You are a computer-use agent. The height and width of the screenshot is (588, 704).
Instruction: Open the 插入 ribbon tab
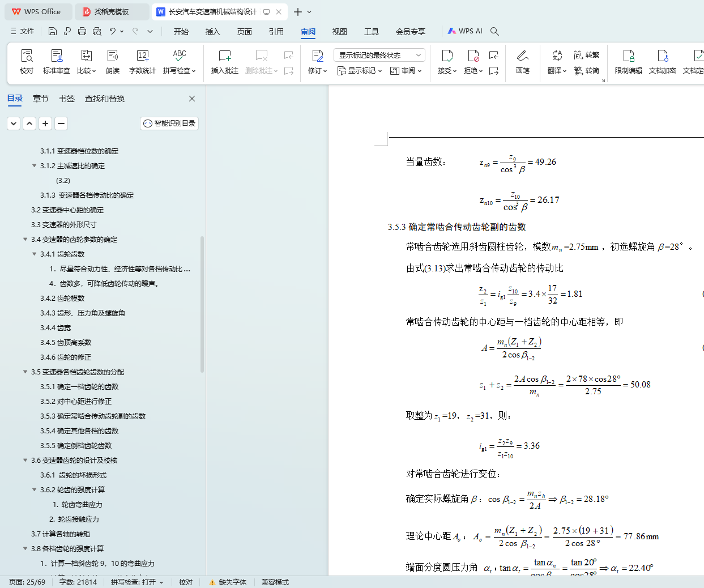click(x=213, y=32)
